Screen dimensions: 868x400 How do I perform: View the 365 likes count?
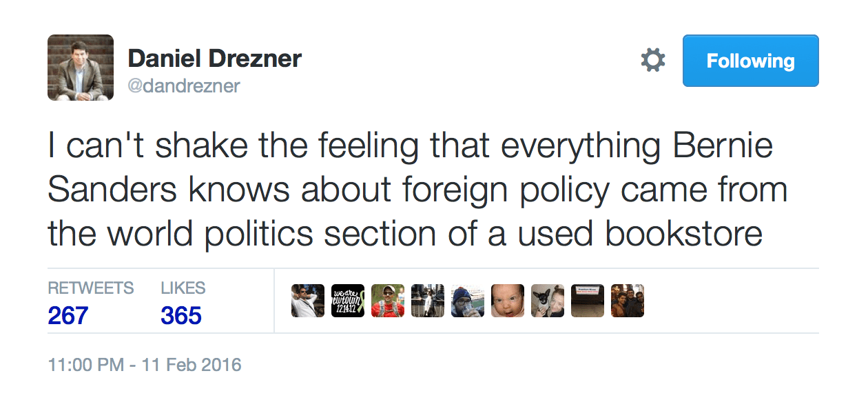pyautogui.click(x=181, y=316)
